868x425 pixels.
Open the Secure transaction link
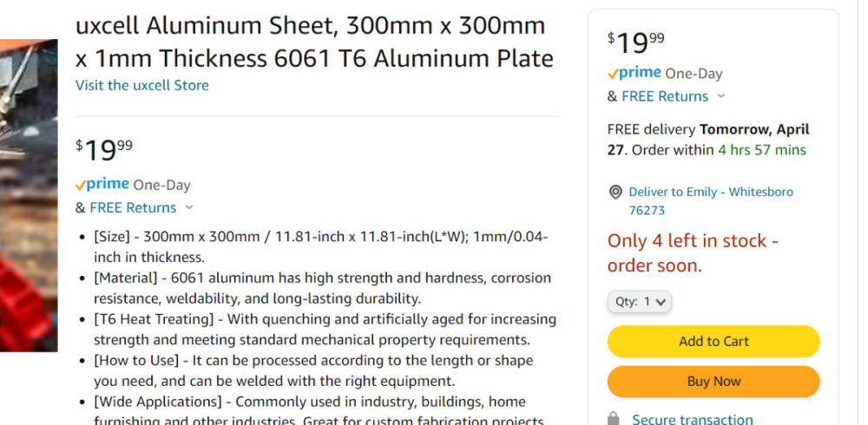pyautogui.click(x=692, y=419)
